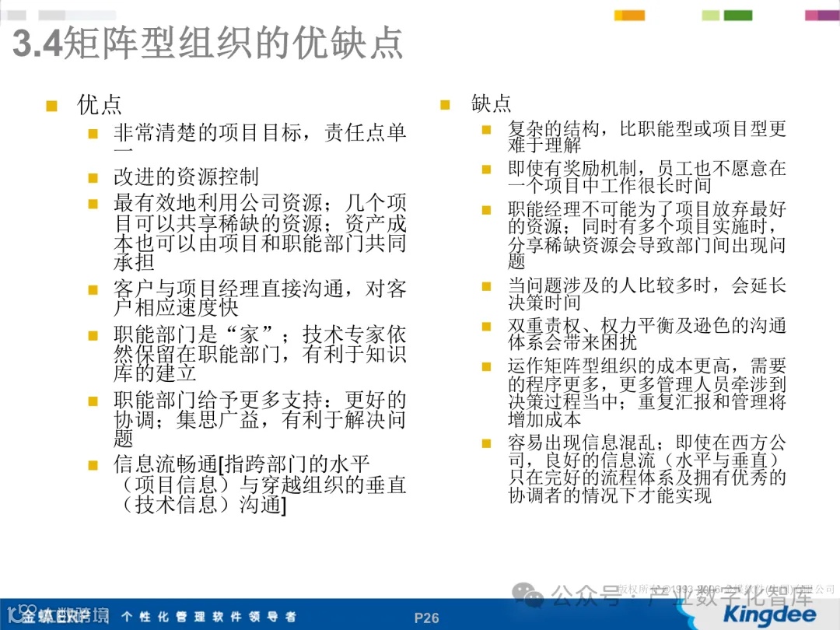Click the line 容易出现信息混乱；即使在西方公

tap(647, 443)
